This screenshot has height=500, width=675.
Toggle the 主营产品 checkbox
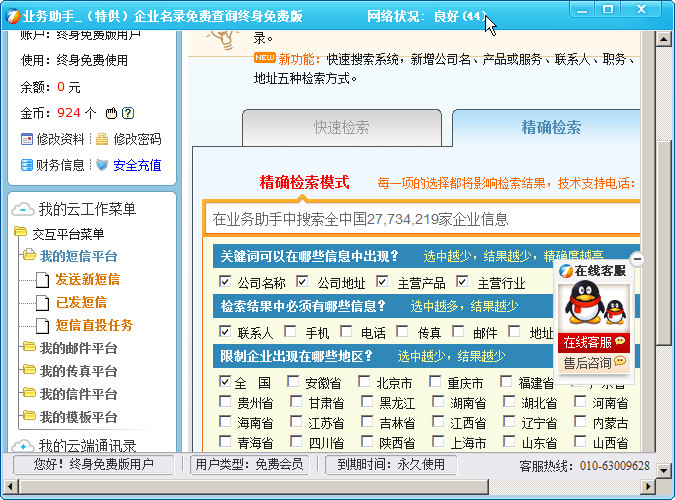tap(382, 282)
